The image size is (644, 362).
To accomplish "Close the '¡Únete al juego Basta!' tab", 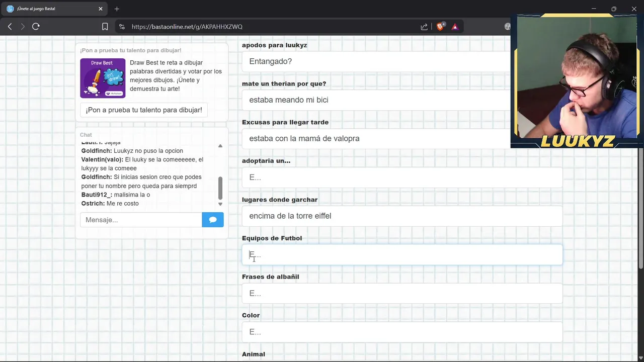I will click(101, 9).
